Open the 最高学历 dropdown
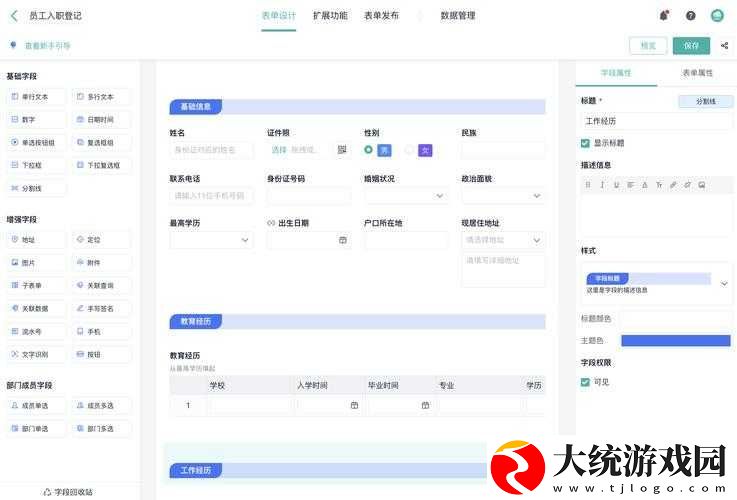The image size is (737, 500). tap(212, 240)
